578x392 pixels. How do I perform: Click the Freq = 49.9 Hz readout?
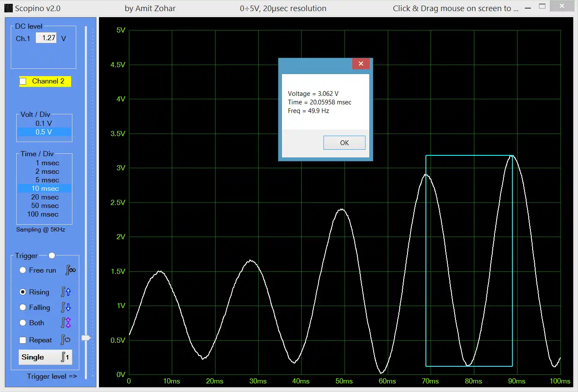pos(308,111)
